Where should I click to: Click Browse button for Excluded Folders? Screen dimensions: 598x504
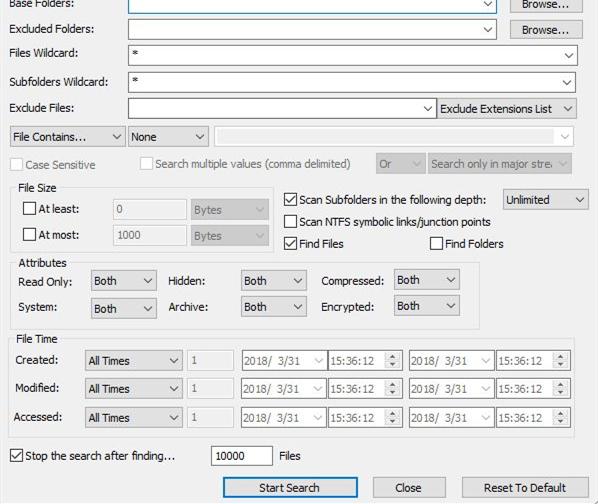(546, 30)
